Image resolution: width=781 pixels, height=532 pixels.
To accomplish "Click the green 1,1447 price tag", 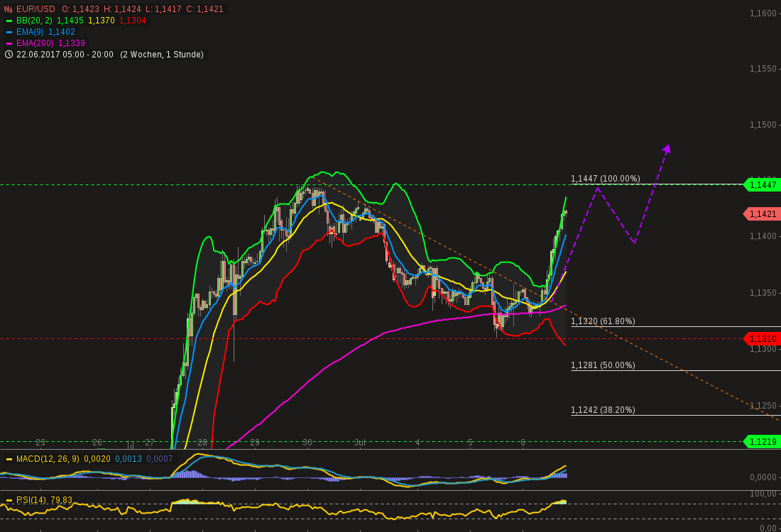I will click(762, 185).
